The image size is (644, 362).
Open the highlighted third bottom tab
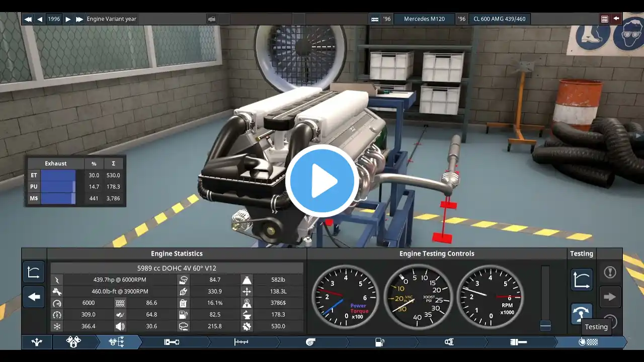(117, 342)
